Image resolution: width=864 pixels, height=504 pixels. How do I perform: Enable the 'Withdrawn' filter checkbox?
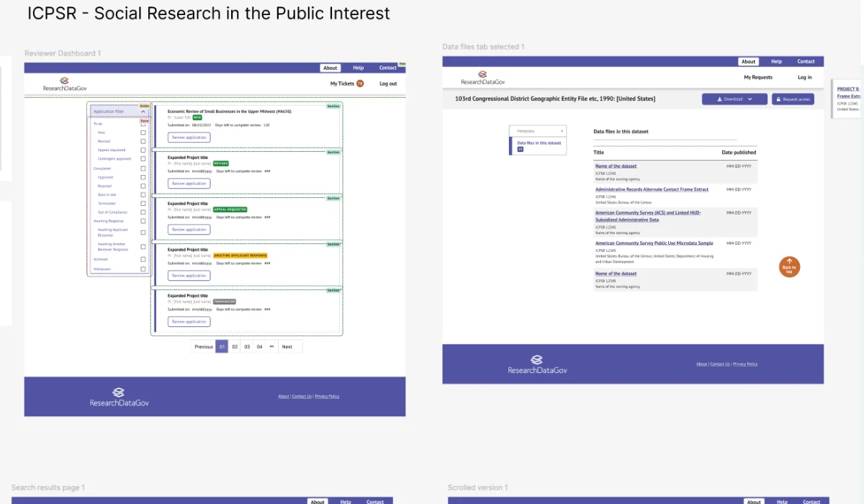point(143,269)
